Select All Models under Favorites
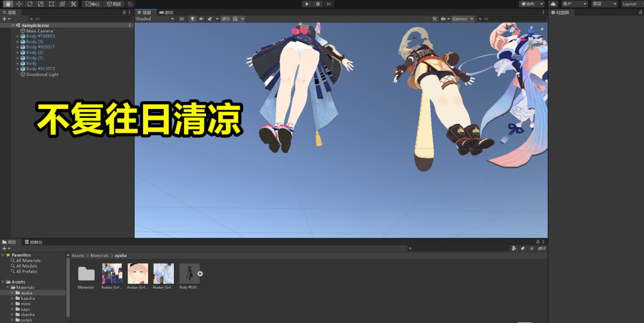Screen dimensions: 644x323 click(x=26, y=266)
